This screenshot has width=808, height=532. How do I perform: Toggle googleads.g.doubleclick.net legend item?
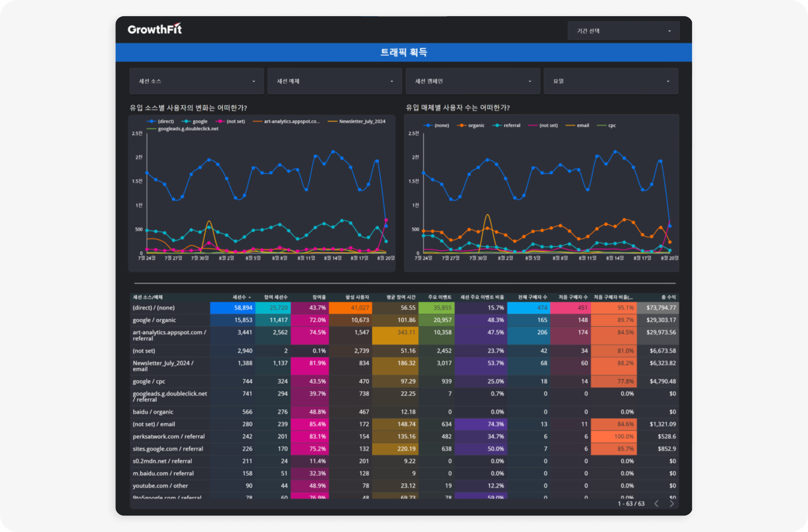(x=183, y=129)
